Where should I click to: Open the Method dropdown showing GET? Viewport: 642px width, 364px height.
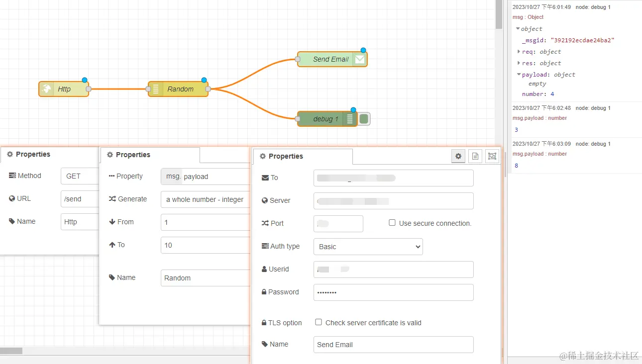click(80, 176)
